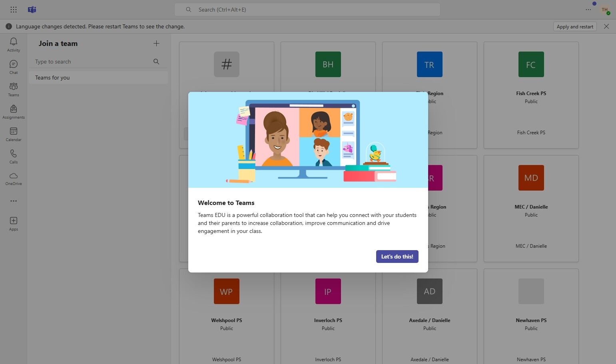Select the blank Newhaven PS avatar
616x364 pixels.
[x=531, y=291]
